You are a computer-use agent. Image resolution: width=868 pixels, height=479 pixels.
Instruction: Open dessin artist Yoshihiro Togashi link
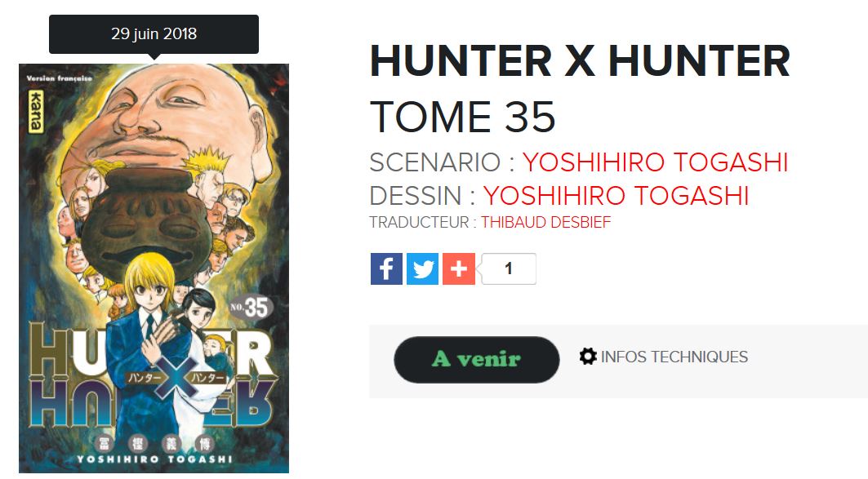coord(617,196)
